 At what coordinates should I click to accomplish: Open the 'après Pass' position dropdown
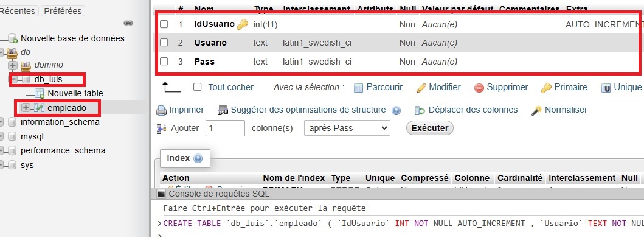point(347,128)
